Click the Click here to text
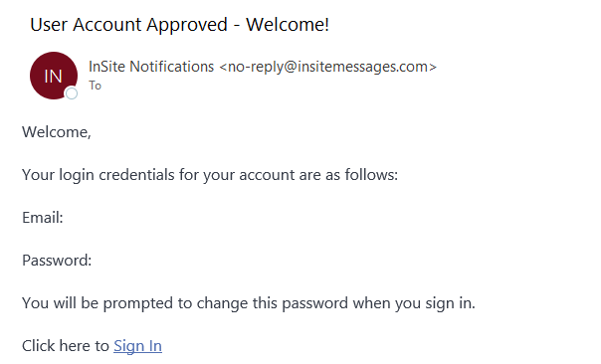Viewport: 601px width, 364px height. (x=66, y=346)
